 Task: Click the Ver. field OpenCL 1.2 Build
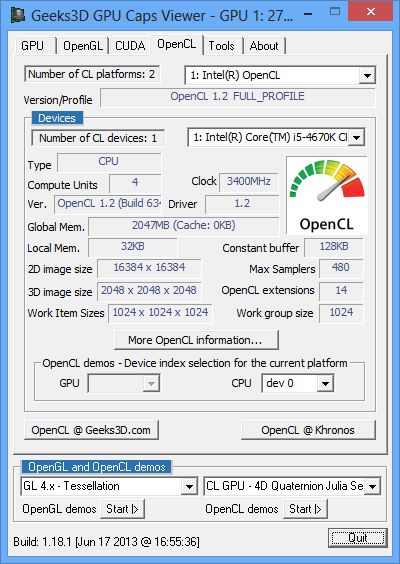click(108, 204)
